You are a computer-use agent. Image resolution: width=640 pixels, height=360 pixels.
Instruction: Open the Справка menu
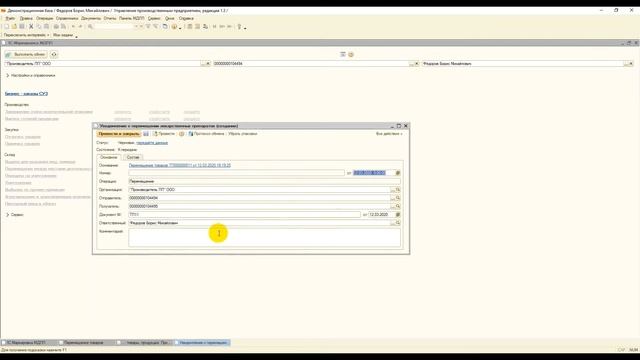point(186,18)
